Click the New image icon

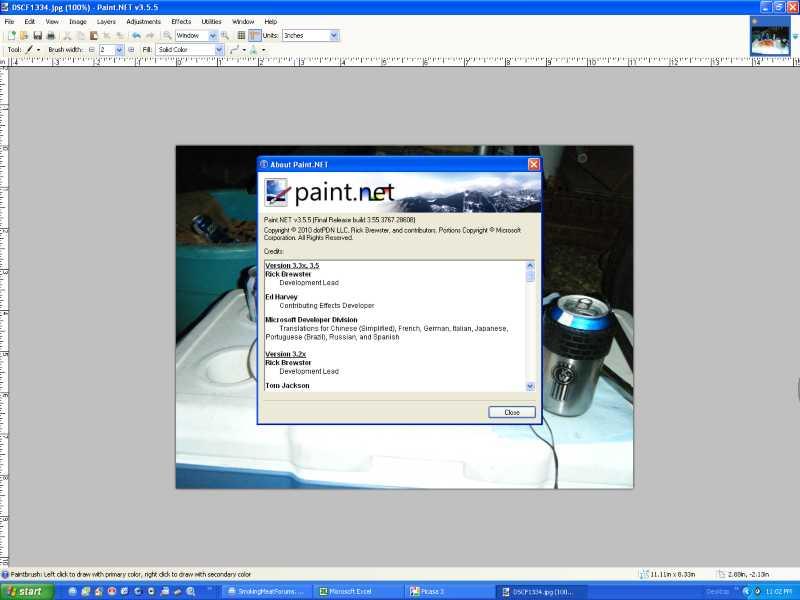[x=11, y=35]
